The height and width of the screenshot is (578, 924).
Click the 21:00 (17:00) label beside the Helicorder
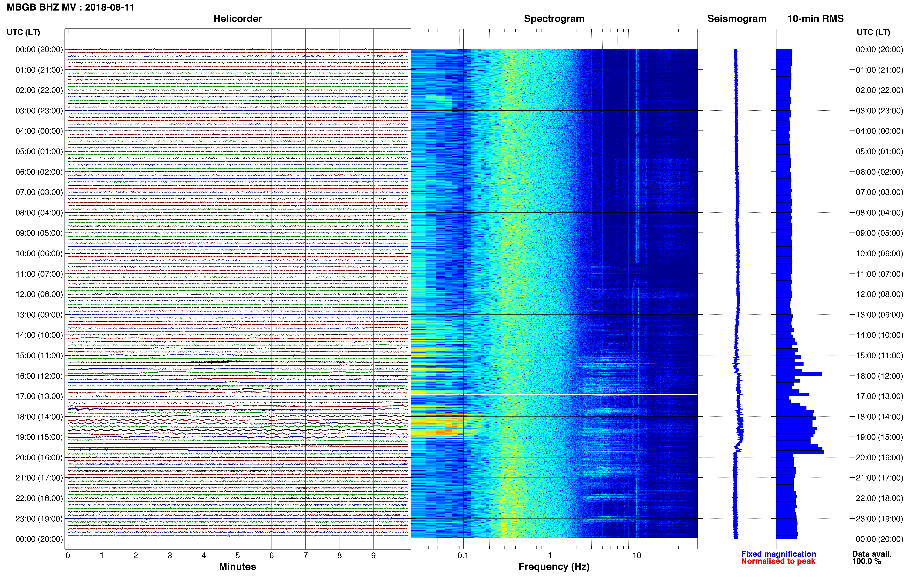click(x=39, y=478)
